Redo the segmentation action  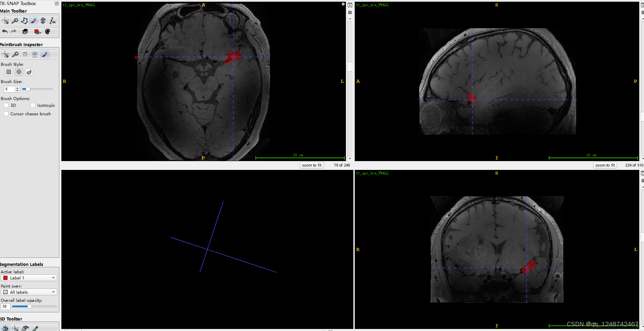14,32
